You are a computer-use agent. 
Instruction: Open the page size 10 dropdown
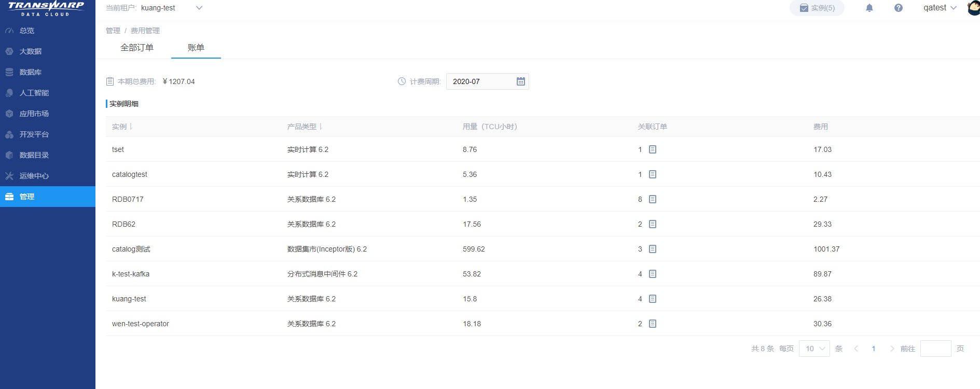click(815, 349)
